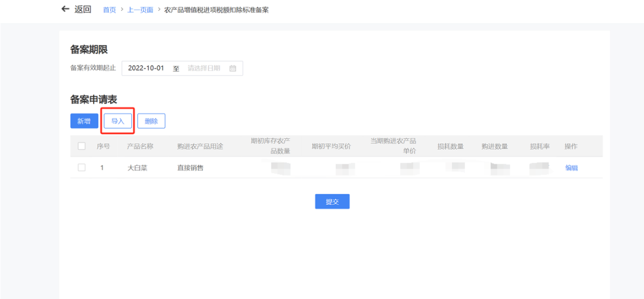Click the 操作 column header
Viewport: 644px width, 299px height.
coord(571,147)
